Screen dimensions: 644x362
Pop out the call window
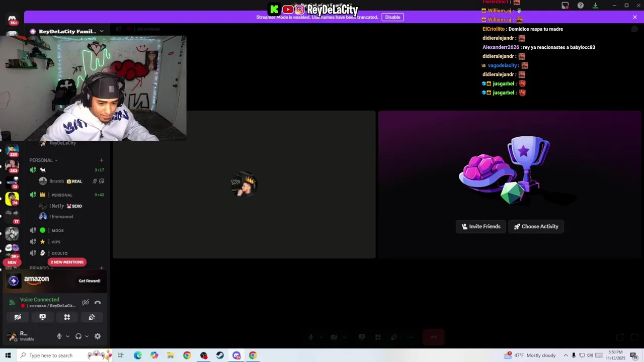pyautogui.click(x=620, y=337)
